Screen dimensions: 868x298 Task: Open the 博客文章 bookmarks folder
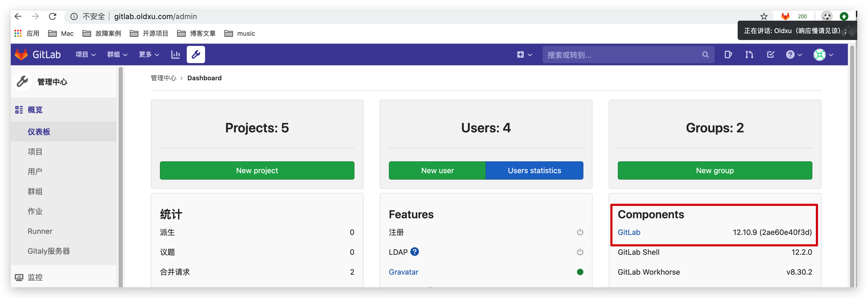click(196, 33)
